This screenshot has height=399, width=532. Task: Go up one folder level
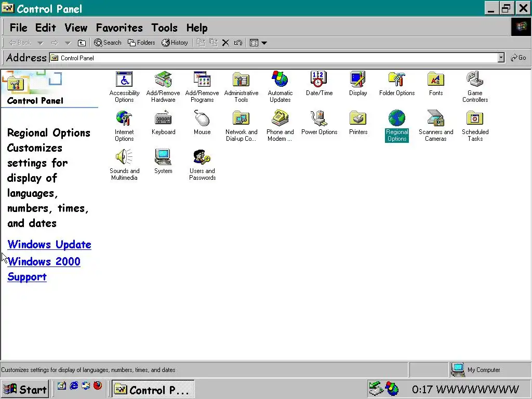coord(82,43)
